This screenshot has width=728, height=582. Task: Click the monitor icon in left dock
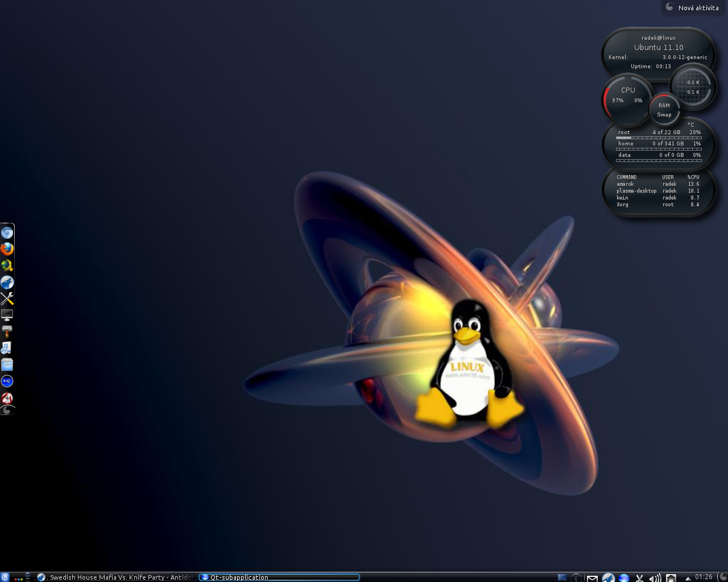[x=7, y=315]
